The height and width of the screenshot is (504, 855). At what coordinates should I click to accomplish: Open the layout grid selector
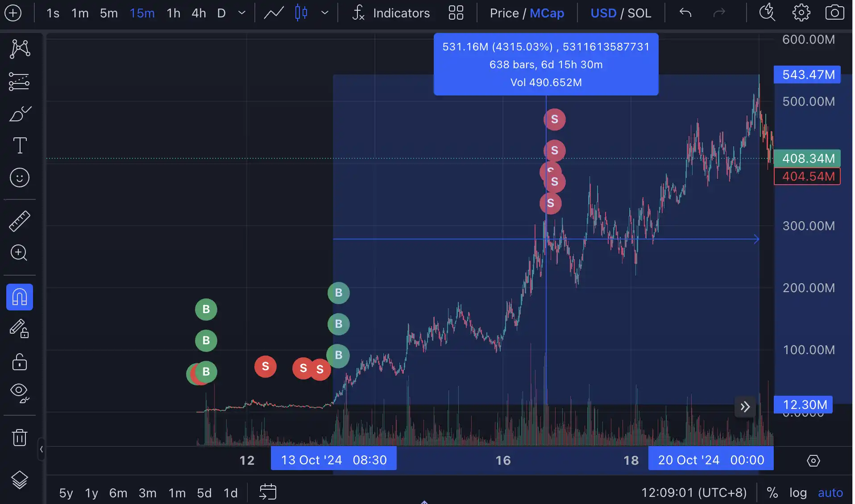coord(456,13)
